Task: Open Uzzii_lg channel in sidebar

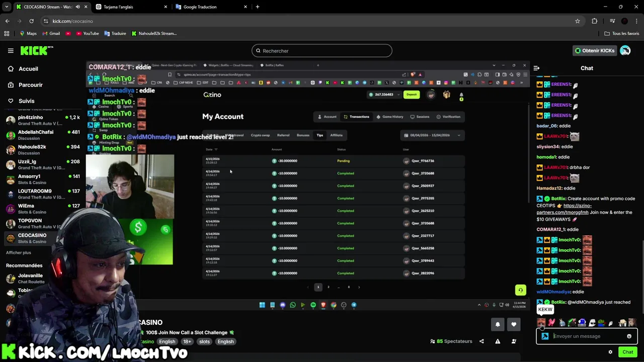Action: (x=43, y=164)
